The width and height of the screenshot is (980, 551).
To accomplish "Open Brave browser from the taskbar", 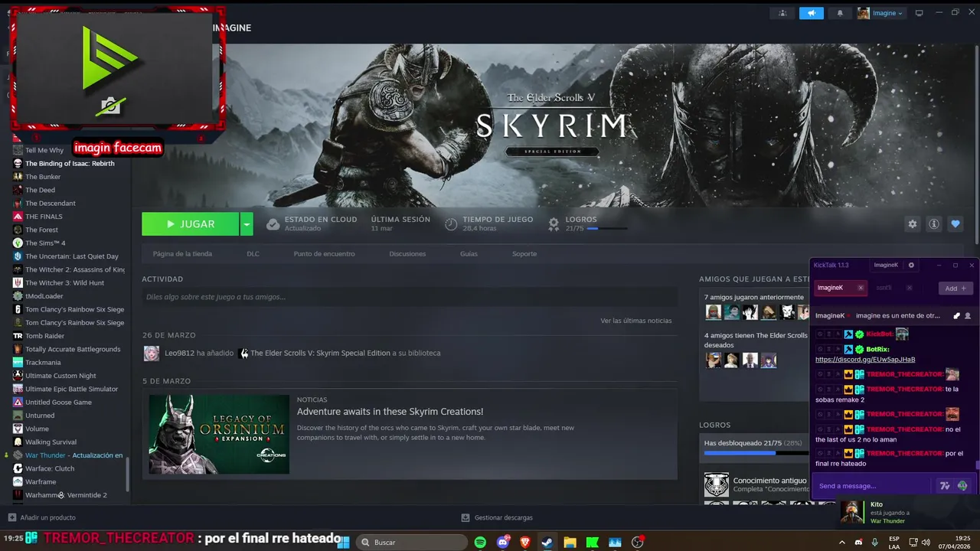I will 525,542.
